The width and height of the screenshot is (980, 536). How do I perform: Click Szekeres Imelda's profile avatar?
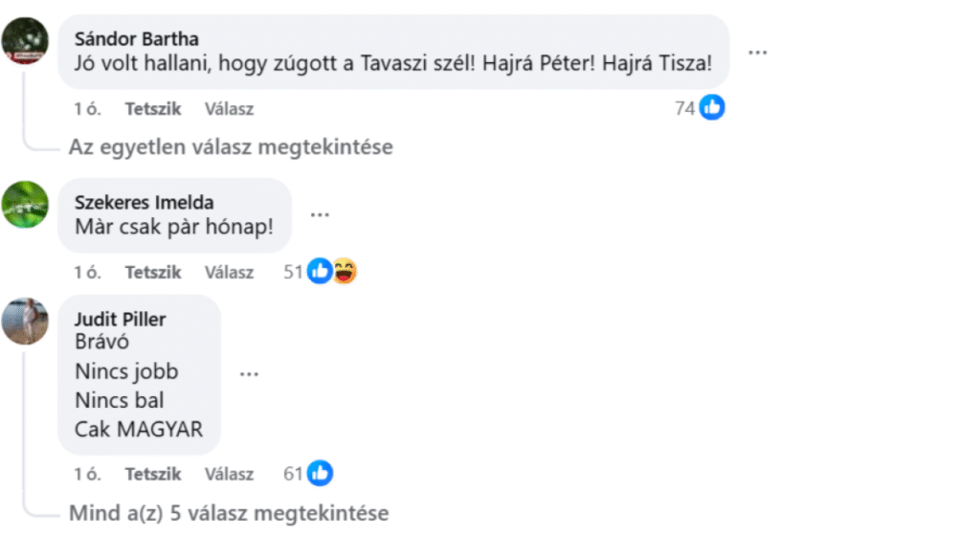[26, 204]
